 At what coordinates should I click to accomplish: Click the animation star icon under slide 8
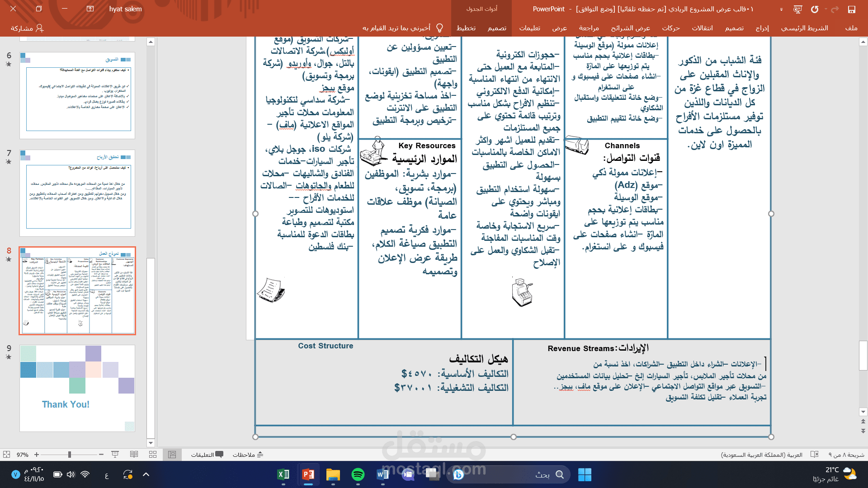pyautogui.click(x=9, y=259)
